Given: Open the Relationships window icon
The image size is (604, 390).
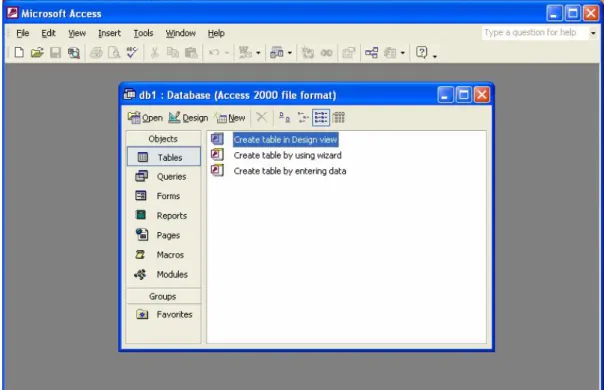Looking at the screenshot, I should pyautogui.click(x=371, y=52).
